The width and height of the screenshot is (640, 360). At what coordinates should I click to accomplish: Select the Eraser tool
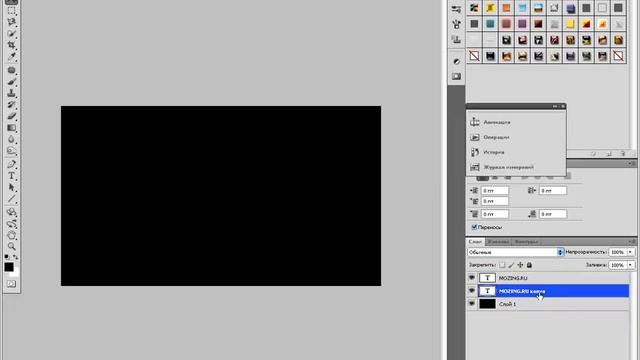pos(11,116)
